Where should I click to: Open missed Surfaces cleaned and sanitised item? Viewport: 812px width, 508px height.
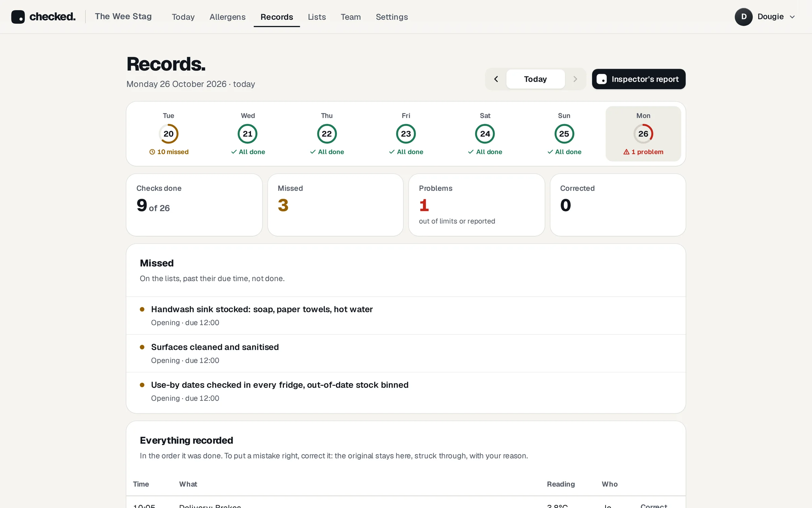click(406, 354)
